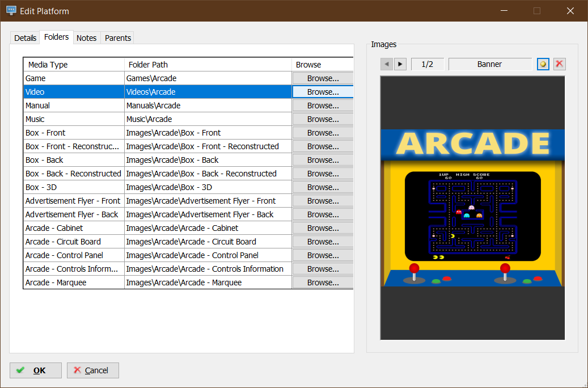Open the Parents tab
The image size is (588, 388).
tap(118, 38)
